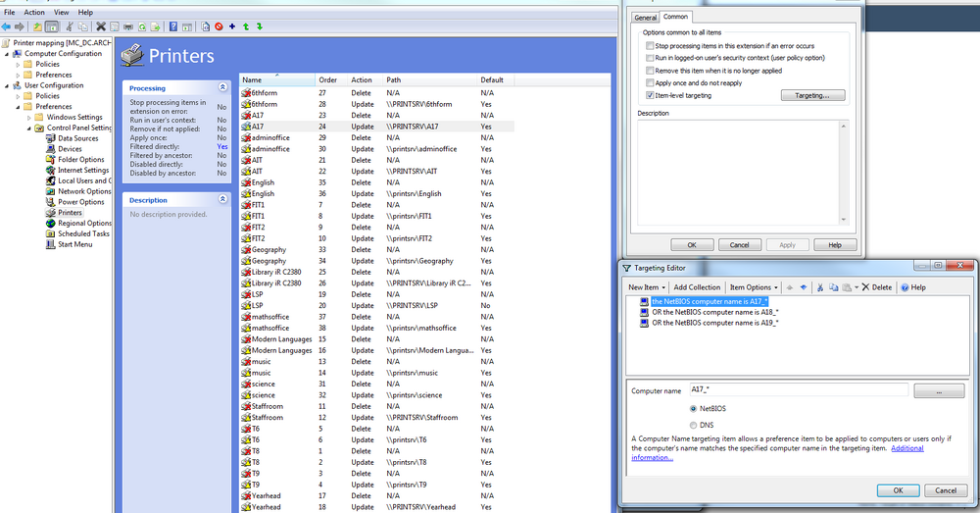Click the Print icon in the main toolbar
Screen dimensions: 980x513
pyautogui.click(x=128, y=26)
